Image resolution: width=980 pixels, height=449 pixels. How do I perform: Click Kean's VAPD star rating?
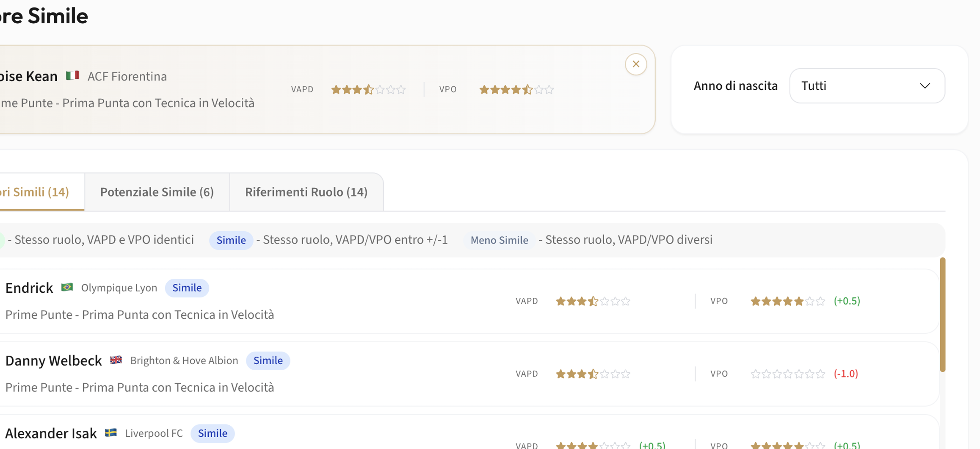[368, 89]
